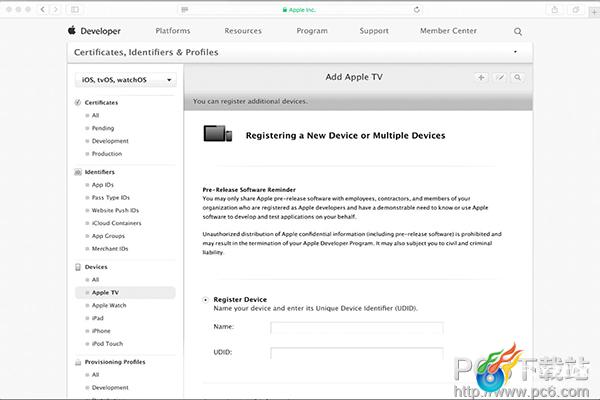Click the Certificates heading
This screenshot has height=400, width=600.
click(x=101, y=102)
